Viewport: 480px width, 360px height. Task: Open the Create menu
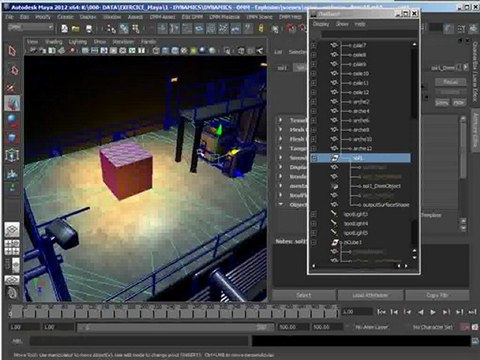click(65, 17)
